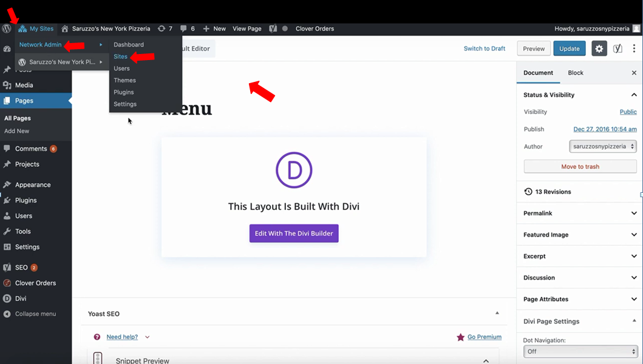Open Projects in the sidebar

click(27, 164)
